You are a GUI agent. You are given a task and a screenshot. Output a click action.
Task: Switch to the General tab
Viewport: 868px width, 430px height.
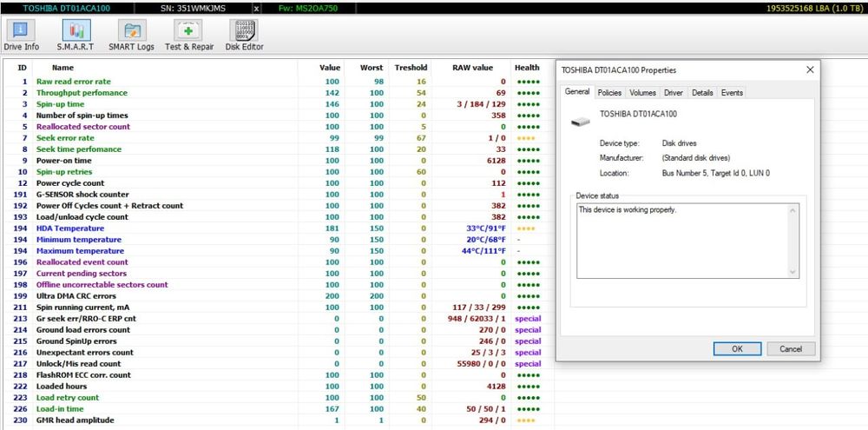click(x=577, y=92)
